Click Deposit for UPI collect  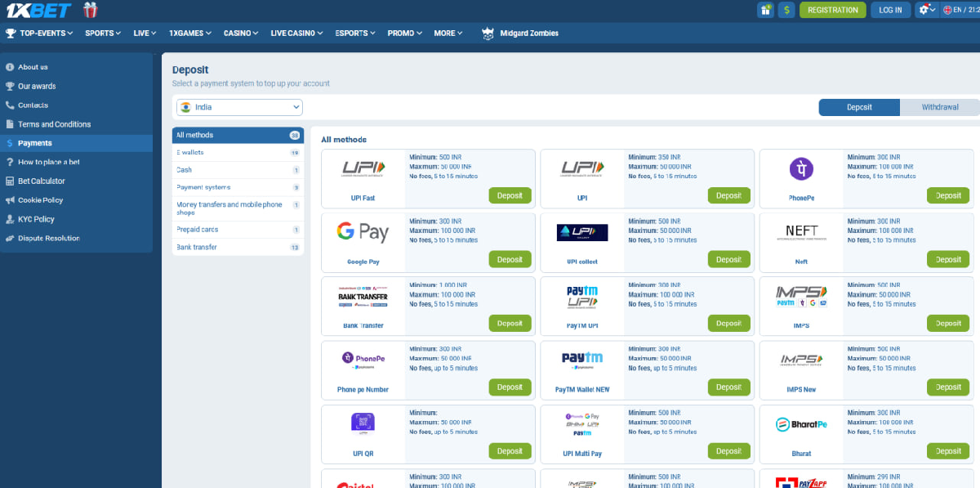(729, 259)
